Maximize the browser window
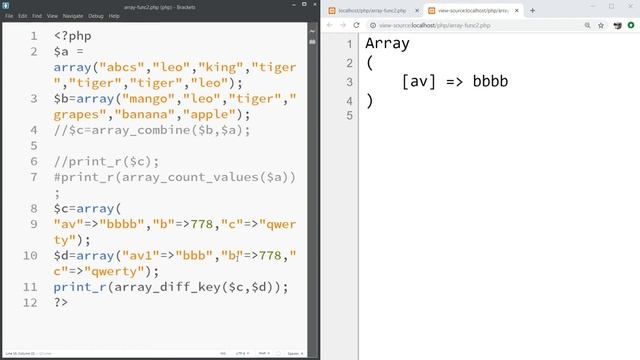This screenshot has height=360, width=640. tap(611, 6)
